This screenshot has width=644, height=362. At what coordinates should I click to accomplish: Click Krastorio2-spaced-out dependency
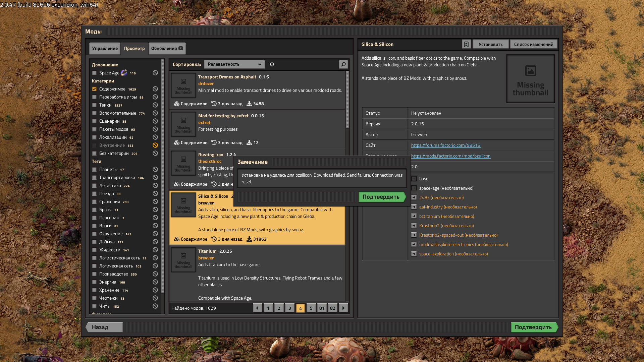pyautogui.click(x=458, y=235)
